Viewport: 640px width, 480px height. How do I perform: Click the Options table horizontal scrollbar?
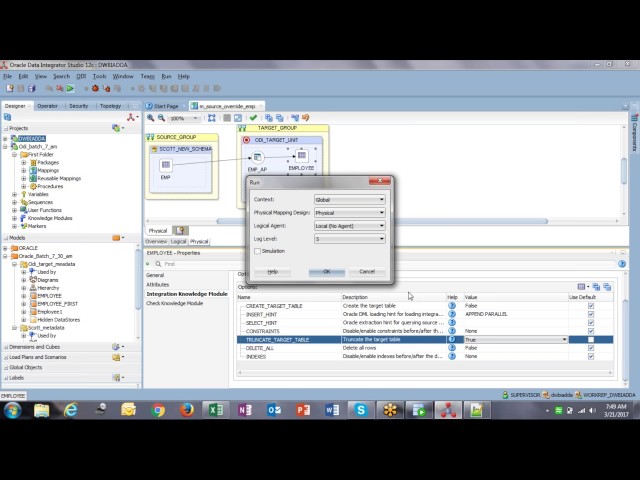(x=425, y=372)
